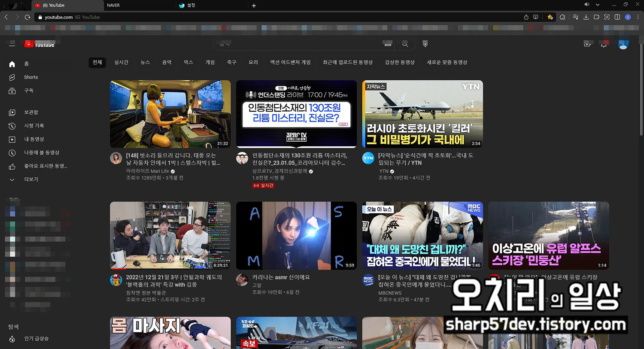Open the MBCNEWS channel name link
The width and height of the screenshot is (644, 349).
click(390, 293)
